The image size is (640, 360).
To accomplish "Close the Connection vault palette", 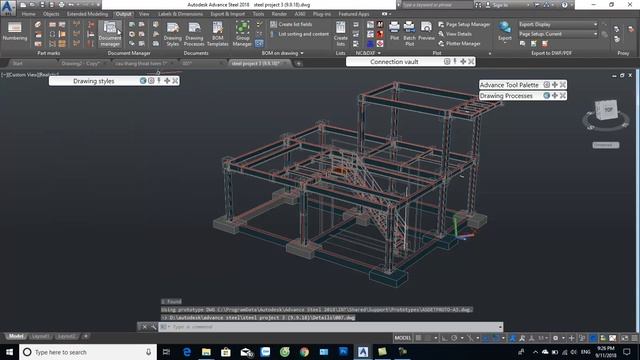I will point(471,62).
